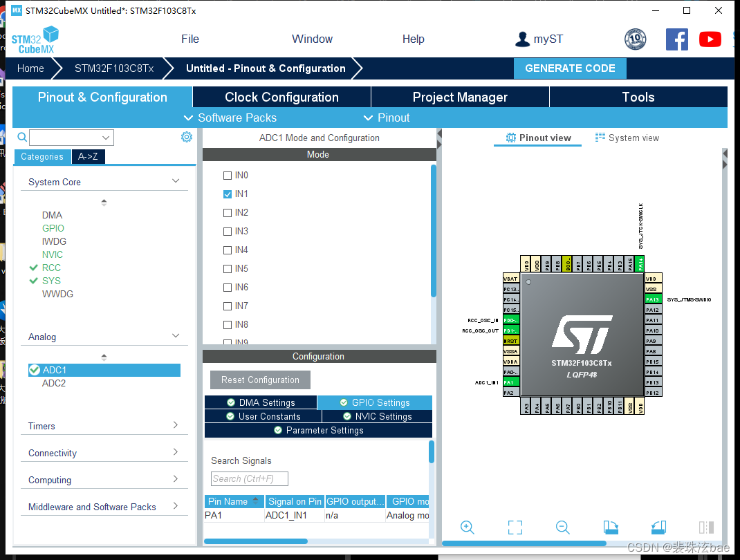Select the VBAT pin on the chip

[511, 279]
